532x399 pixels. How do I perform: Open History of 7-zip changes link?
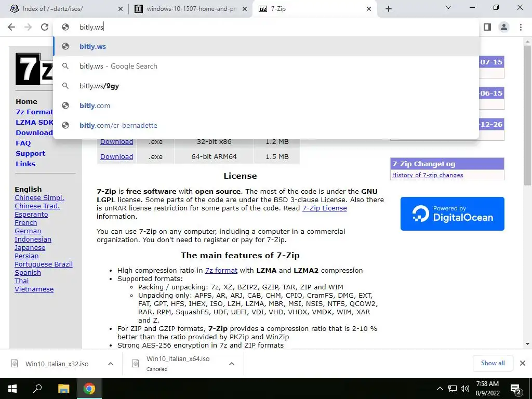pyautogui.click(x=428, y=175)
